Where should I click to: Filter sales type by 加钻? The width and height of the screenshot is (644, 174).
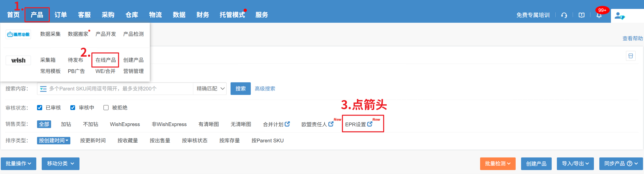click(x=66, y=124)
